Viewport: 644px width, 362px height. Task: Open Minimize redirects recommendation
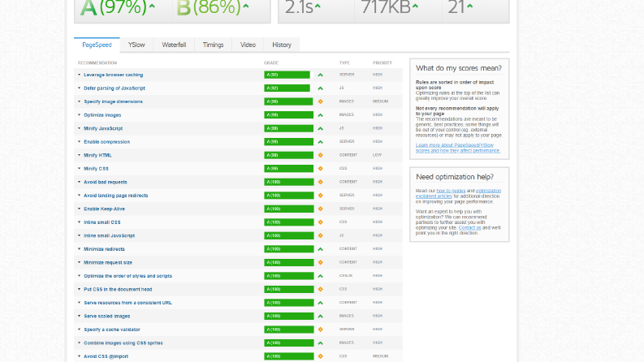[x=104, y=249]
